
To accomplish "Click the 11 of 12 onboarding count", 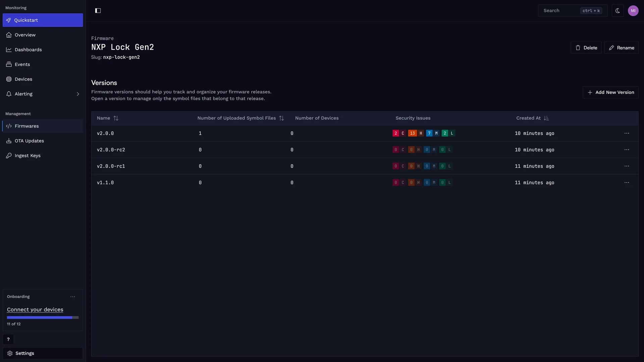I will [x=14, y=324].
